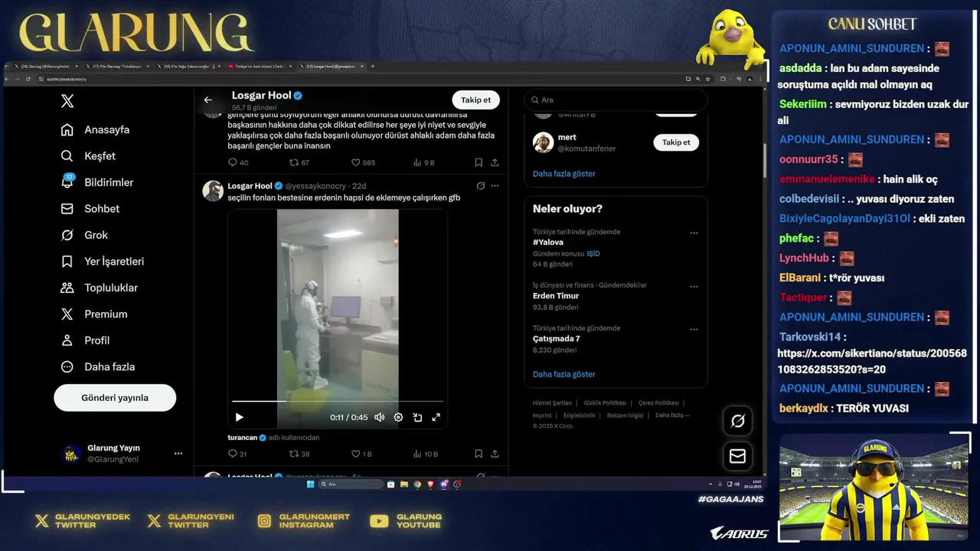Go to Anasayfa in the sidebar
Screen dimensions: 980x551
pos(95,130)
